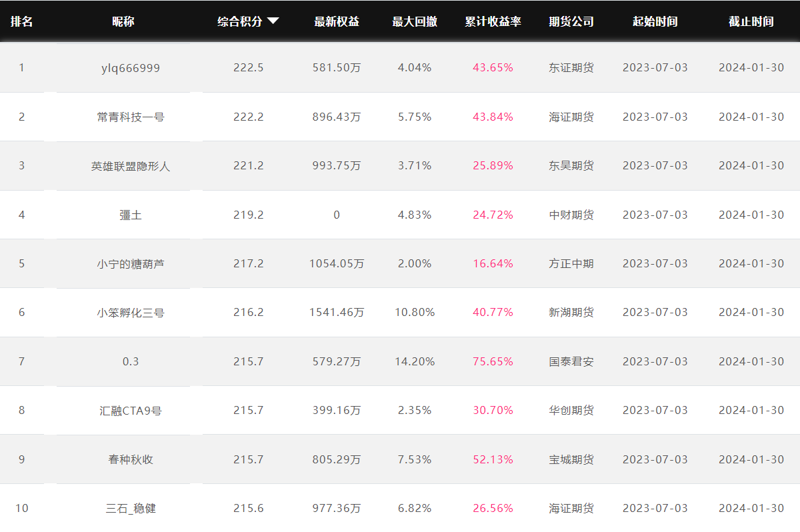Select company 方正中期

(571, 263)
